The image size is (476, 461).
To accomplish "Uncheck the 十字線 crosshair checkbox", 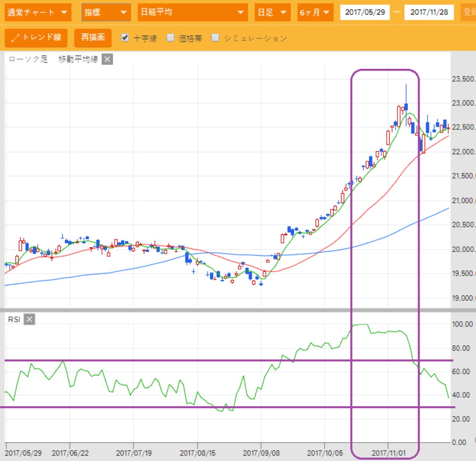I will click(x=125, y=38).
